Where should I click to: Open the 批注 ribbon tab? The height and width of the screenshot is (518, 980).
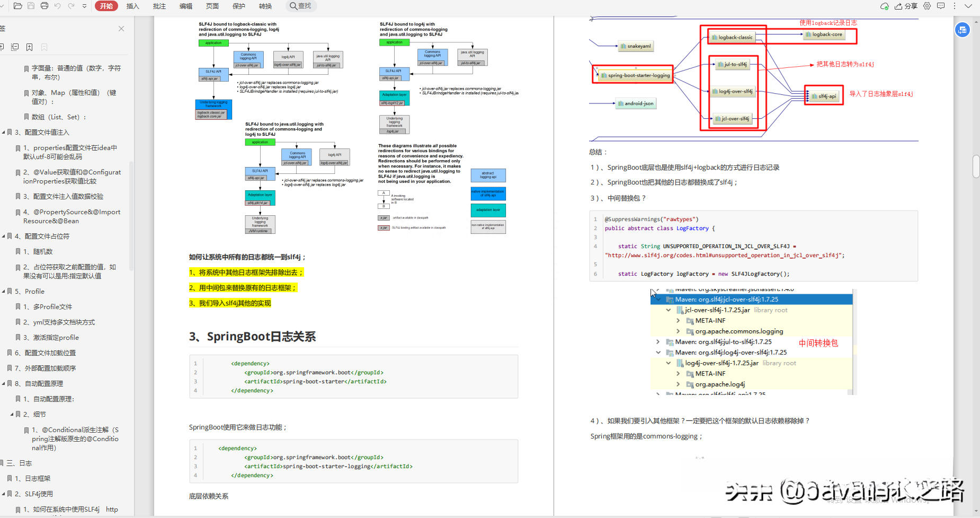coord(159,6)
